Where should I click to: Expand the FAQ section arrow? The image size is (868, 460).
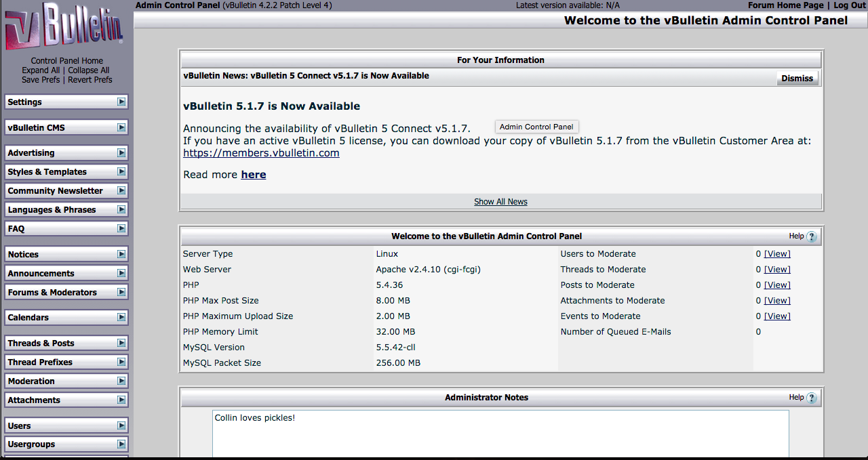click(121, 228)
